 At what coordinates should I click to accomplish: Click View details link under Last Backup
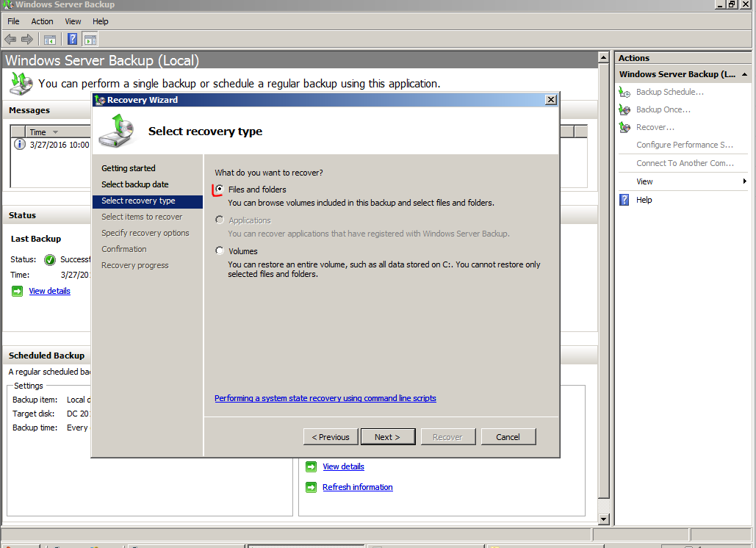click(x=50, y=291)
